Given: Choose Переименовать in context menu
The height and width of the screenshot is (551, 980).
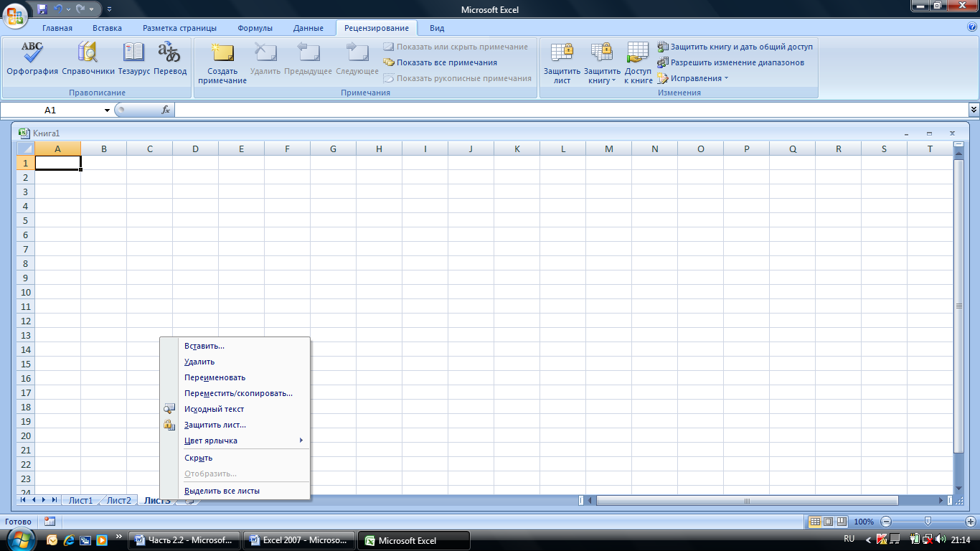Looking at the screenshot, I should [x=235, y=377].
